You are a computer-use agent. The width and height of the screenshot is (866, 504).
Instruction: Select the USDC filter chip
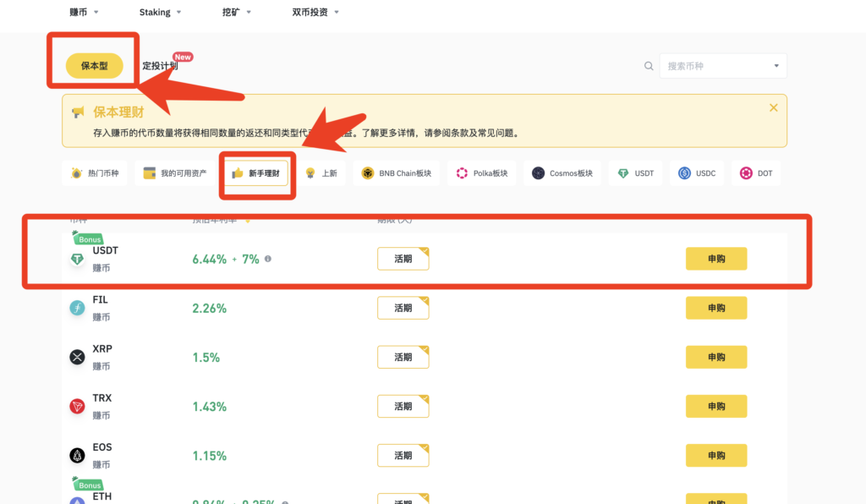tap(697, 173)
